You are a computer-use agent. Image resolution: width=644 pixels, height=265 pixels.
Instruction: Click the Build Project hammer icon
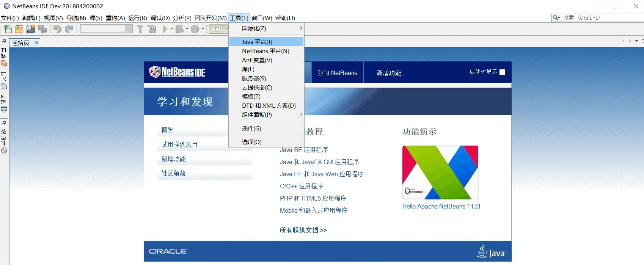click(140, 29)
